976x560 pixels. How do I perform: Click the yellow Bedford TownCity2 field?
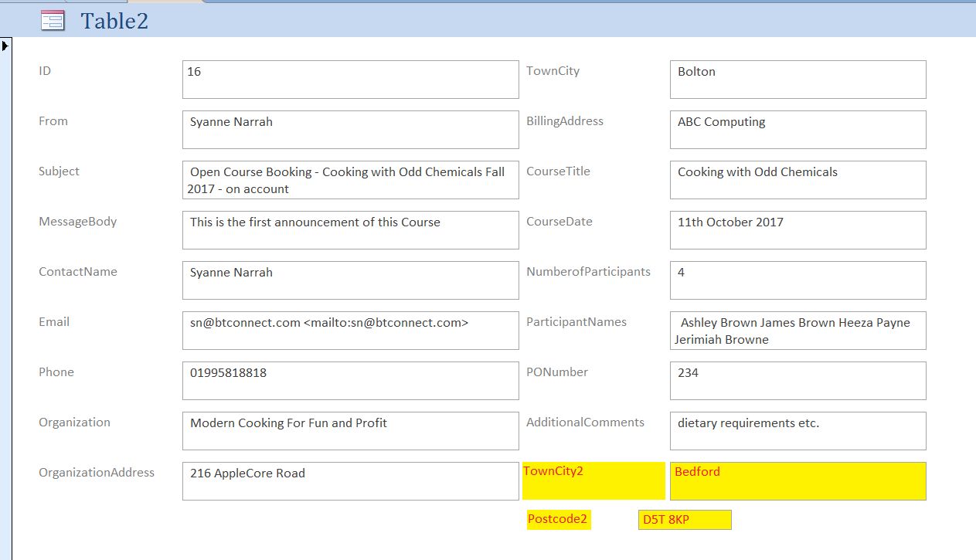(x=798, y=481)
